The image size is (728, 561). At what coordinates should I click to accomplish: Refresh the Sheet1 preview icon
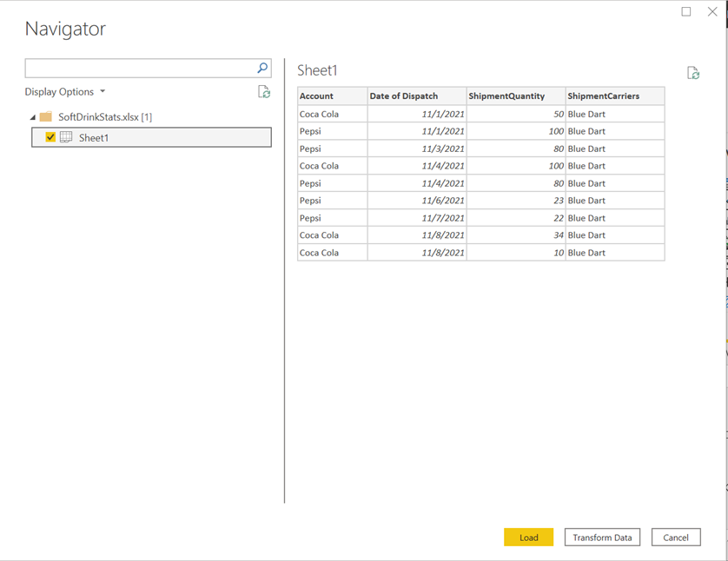click(692, 74)
